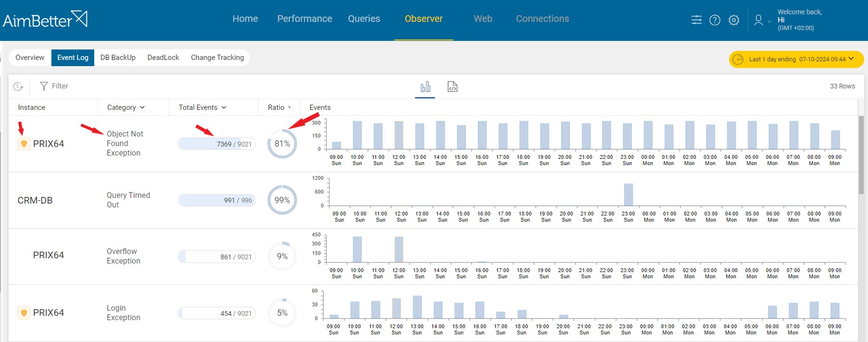This screenshot has height=342, width=868.
Task: Click the history clock icon beside Filter
Action: point(19,87)
